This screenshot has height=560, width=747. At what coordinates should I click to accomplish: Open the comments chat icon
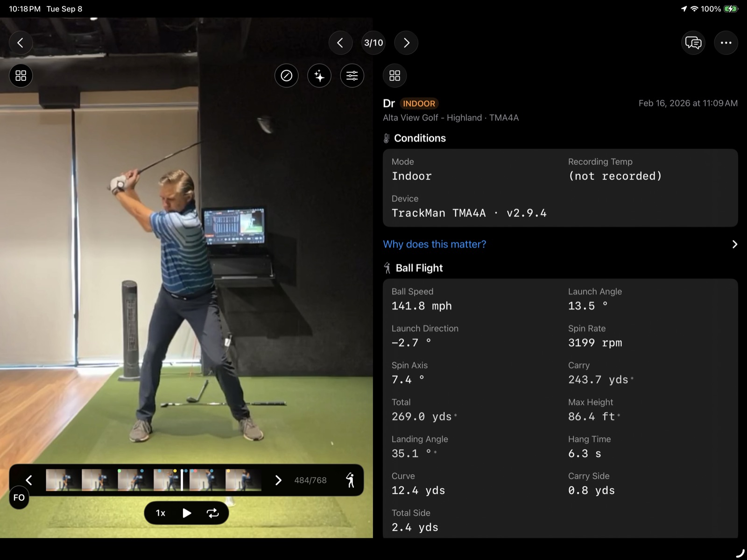click(693, 43)
